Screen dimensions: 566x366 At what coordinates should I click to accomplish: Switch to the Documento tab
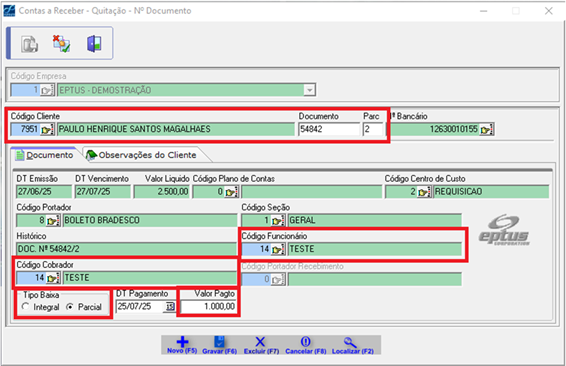click(45, 155)
